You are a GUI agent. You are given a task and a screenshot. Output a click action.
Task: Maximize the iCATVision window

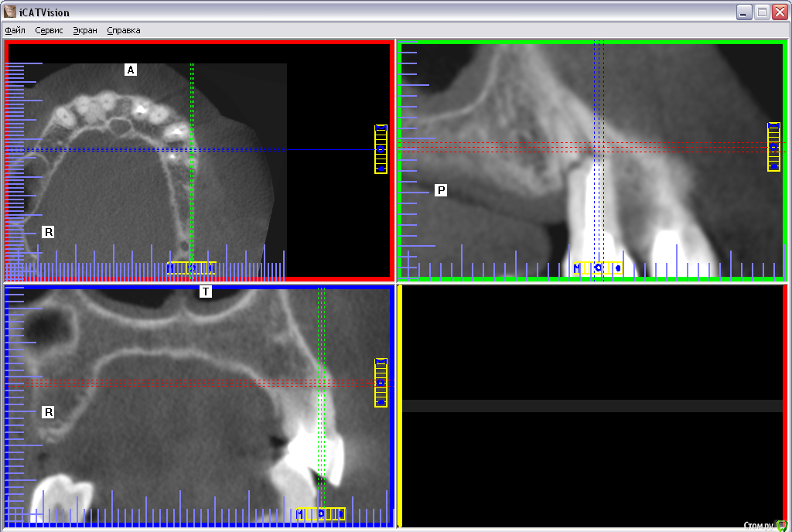[x=762, y=12]
